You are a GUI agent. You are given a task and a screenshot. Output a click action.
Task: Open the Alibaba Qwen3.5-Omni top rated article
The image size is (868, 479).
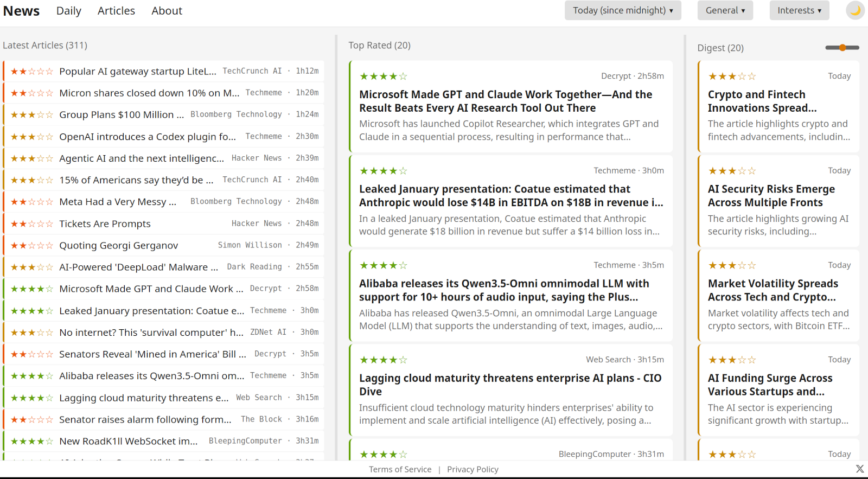click(503, 290)
